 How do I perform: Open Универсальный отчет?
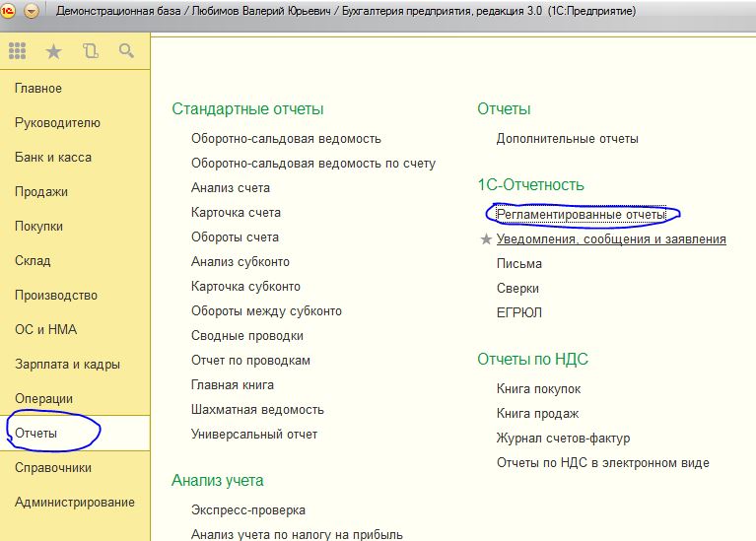point(254,434)
